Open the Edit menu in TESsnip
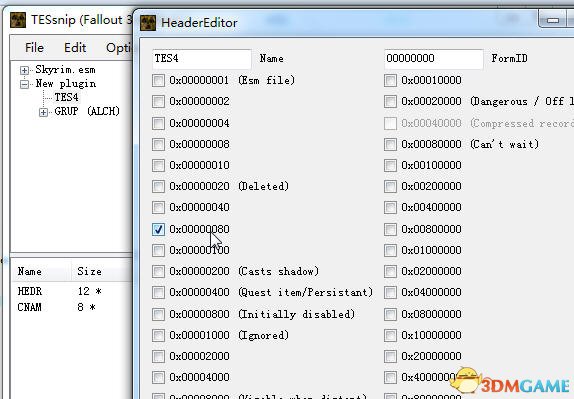The height and width of the screenshot is (399, 574). [x=75, y=48]
